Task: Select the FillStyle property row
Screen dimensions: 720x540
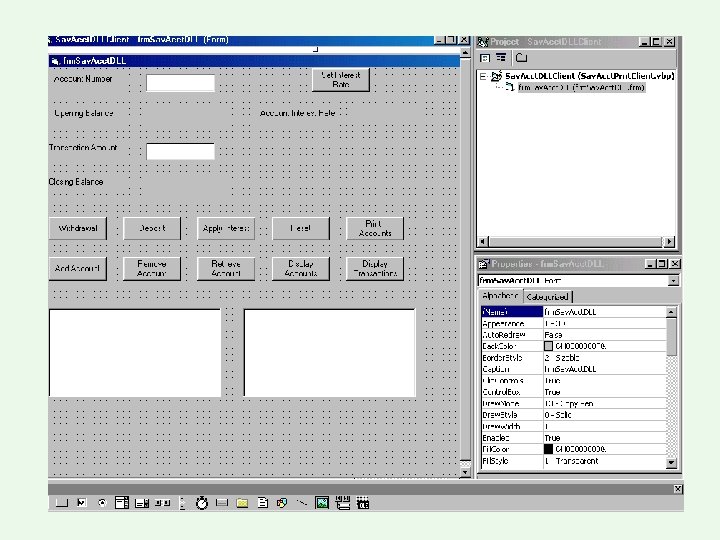Action: pyautogui.click(x=574, y=461)
